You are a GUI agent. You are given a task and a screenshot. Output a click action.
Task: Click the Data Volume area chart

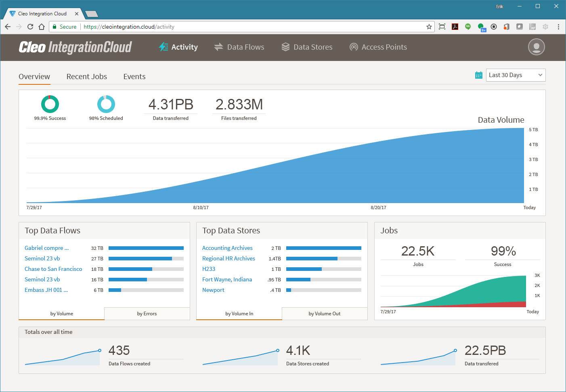tap(275, 166)
